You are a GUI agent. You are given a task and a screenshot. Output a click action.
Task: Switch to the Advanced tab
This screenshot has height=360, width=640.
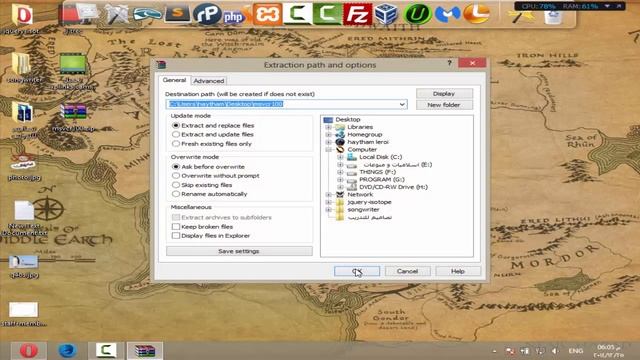pyautogui.click(x=209, y=81)
